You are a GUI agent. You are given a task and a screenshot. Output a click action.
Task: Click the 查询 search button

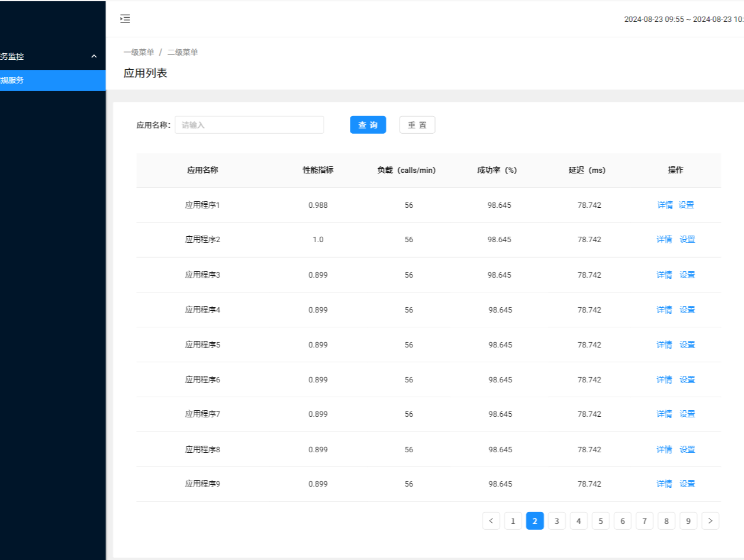368,124
